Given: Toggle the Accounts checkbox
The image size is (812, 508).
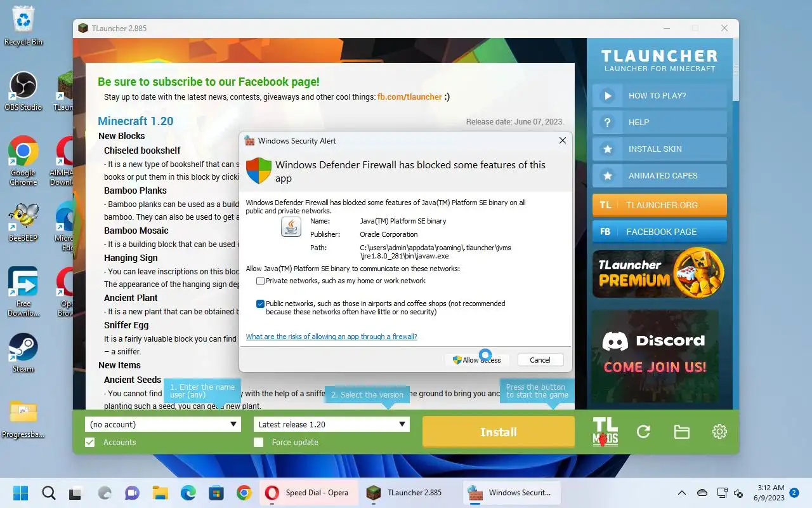Looking at the screenshot, I should point(90,442).
